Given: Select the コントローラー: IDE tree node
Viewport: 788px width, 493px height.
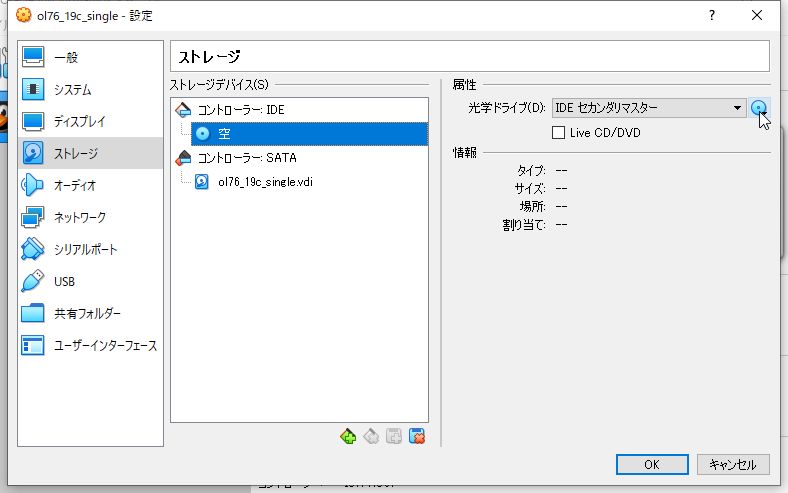Looking at the screenshot, I should tap(241, 110).
